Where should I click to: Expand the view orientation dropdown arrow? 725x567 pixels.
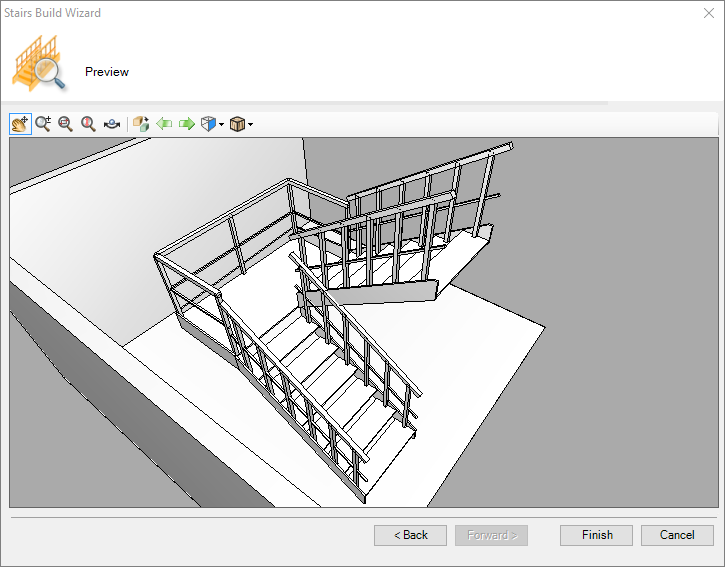221,125
